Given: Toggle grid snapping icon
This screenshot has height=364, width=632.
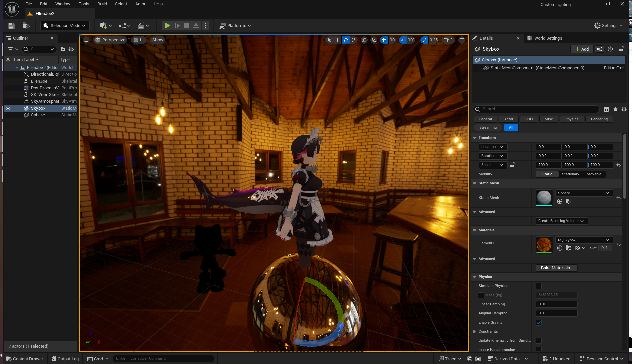Looking at the screenshot, I should pyautogui.click(x=384, y=40).
